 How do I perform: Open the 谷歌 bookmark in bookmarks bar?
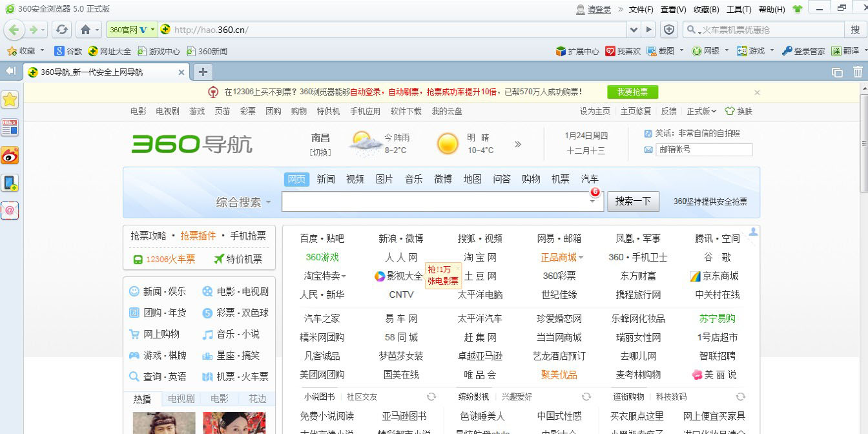click(x=69, y=51)
